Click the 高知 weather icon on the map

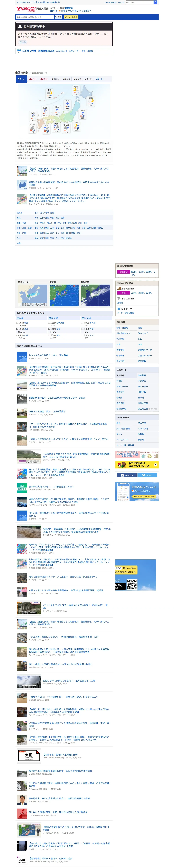[46, 128]
